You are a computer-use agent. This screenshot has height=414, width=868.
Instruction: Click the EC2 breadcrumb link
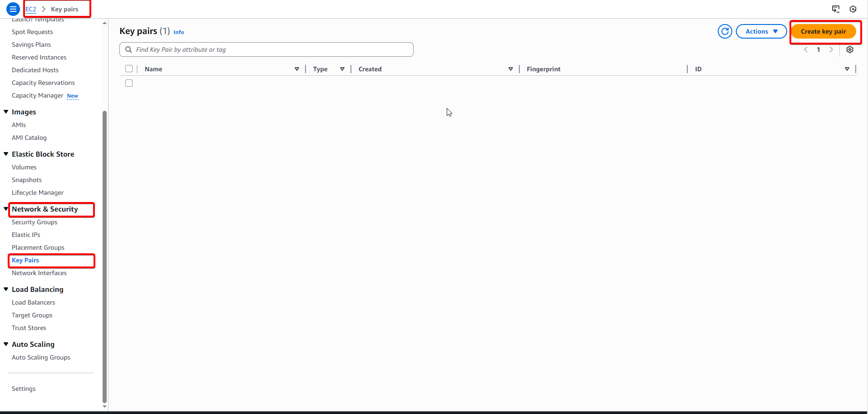coord(30,9)
